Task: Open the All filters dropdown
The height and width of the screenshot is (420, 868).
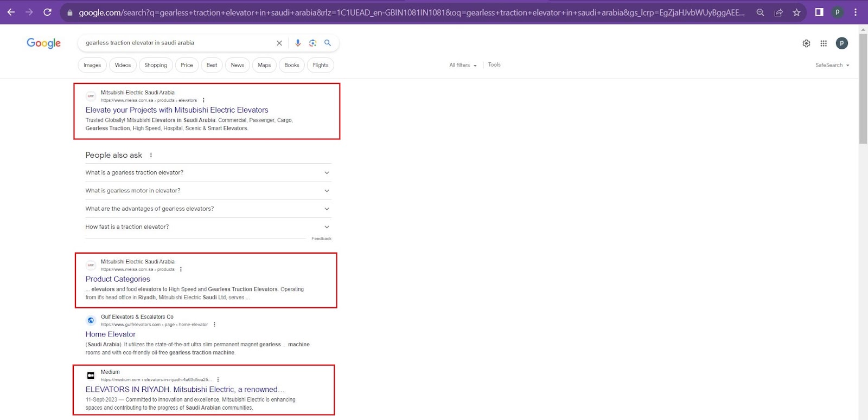Action: [463, 65]
